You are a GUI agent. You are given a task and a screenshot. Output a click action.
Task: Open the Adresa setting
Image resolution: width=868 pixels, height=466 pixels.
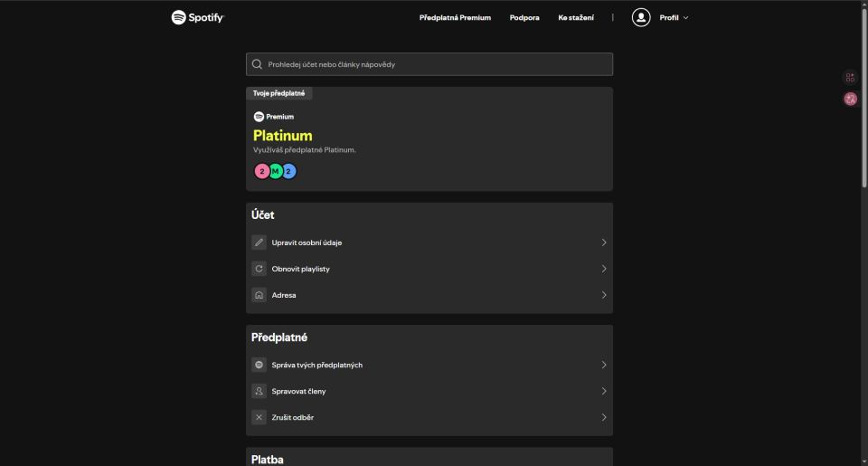click(x=429, y=295)
